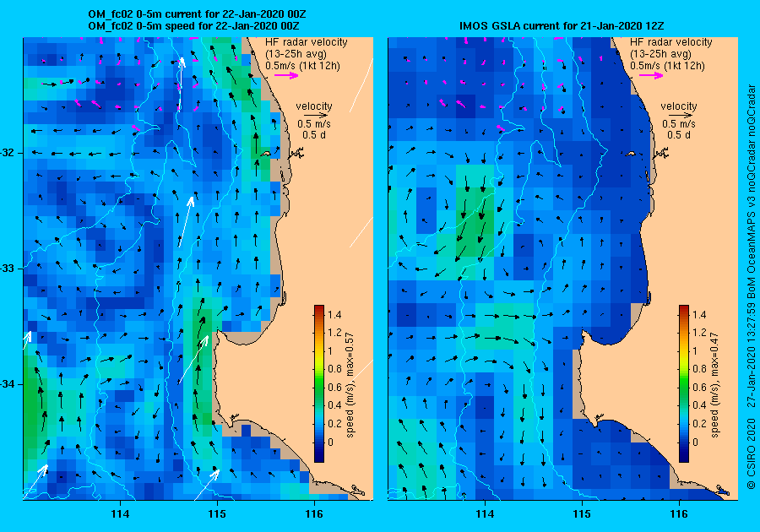Select the title 'IMOS GSLA current for 21-Jan-2020 12Z'

point(562,26)
